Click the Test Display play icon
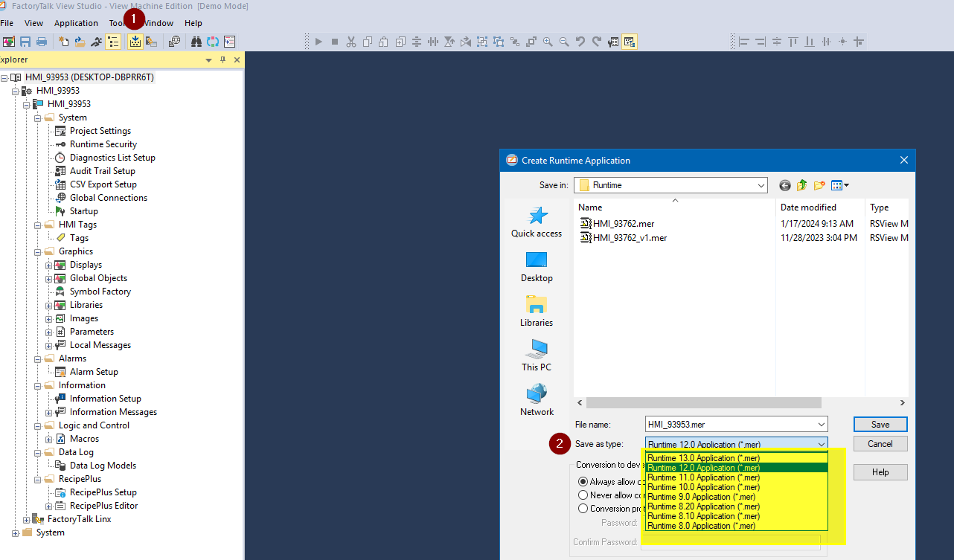The width and height of the screenshot is (954, 560). point(318,42)
